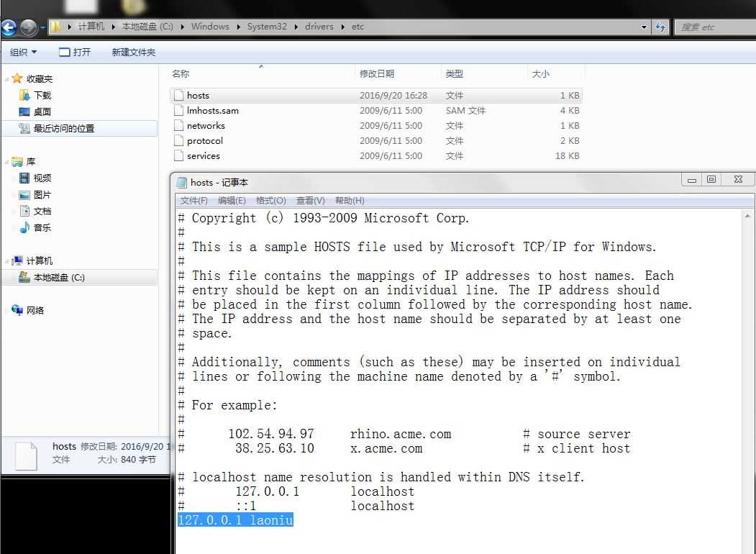Image resolution: width=756 pixels, height=554 pixels.
Task: Select System32 in the address breadcrumb
Action: tap(267, 27)
